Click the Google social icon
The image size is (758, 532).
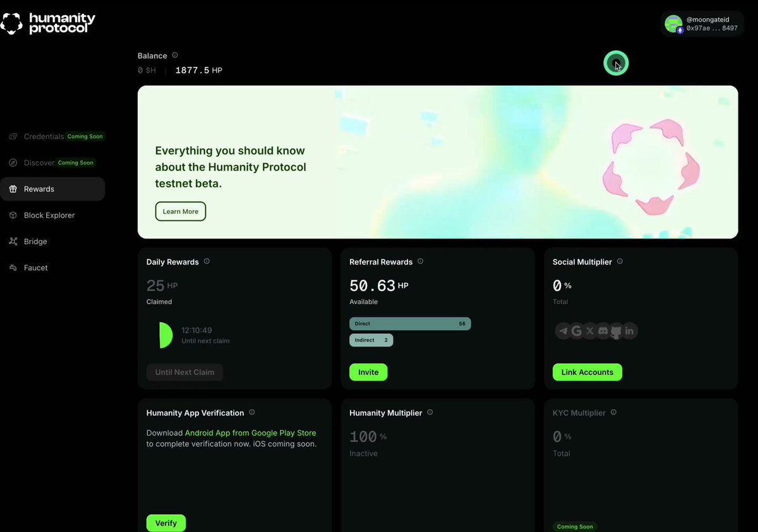(577, 331)
